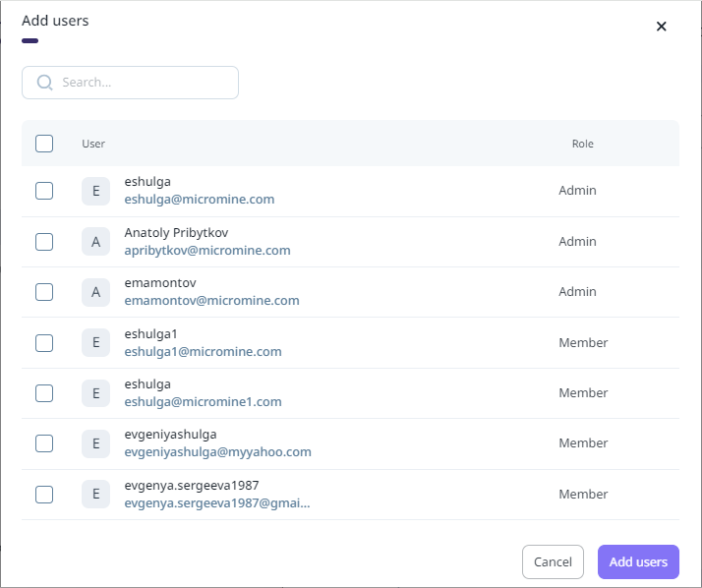Tick the eshulga1 user checkbox
This screenshot has width=702, height=588.
tap(44, 343)
